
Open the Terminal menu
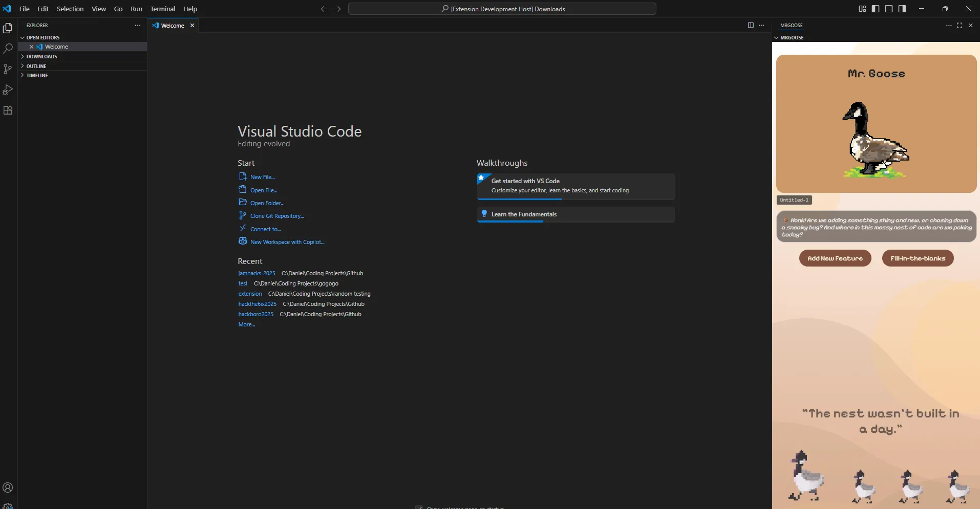[x=162, y=9]
